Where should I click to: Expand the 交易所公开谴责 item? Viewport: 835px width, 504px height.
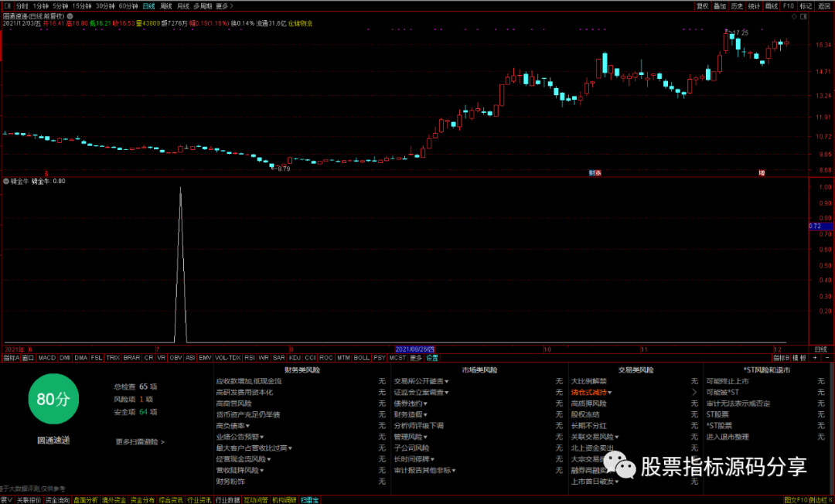click(x=421, y=381)
